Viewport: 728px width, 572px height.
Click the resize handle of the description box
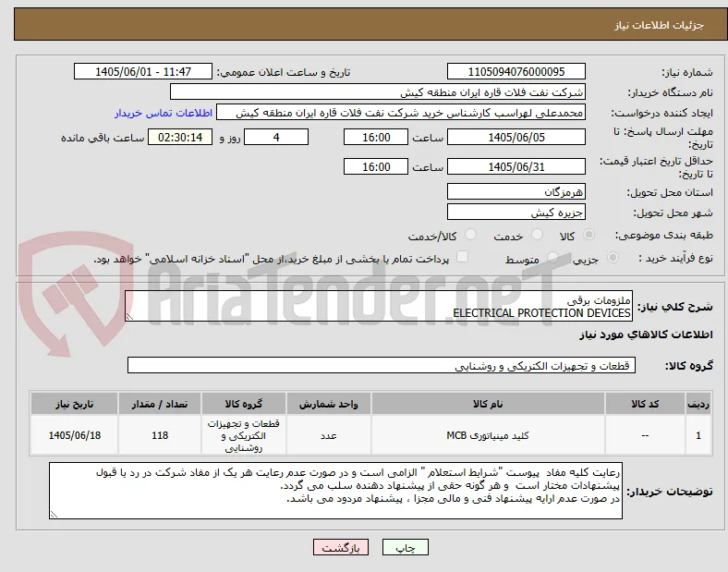[129, 317]
